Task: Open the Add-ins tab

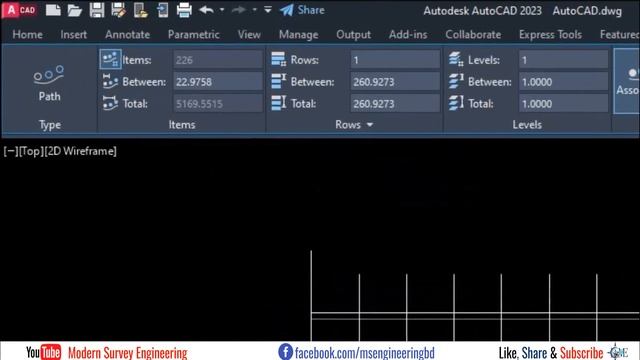Action: [x=408, y=35]
